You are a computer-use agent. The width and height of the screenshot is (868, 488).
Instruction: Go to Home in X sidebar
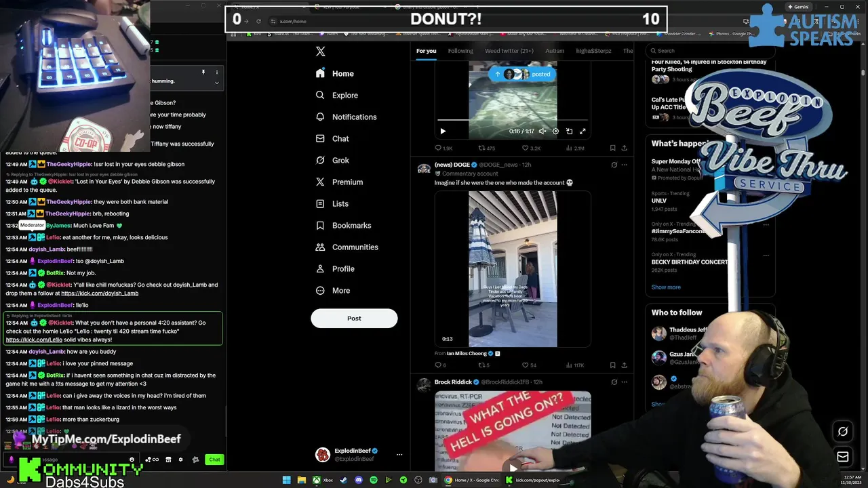click(334, 73)
